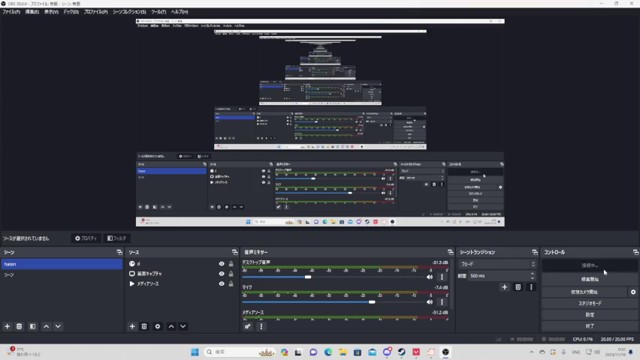
Task: Add a new source with plus icon
Action: (132, 327)
